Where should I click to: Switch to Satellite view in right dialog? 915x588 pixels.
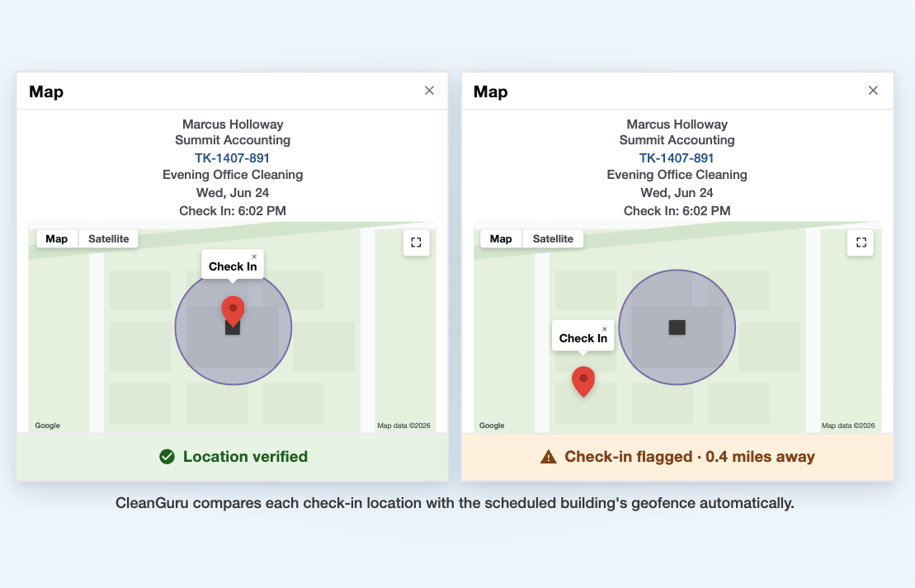coord(553,238)
